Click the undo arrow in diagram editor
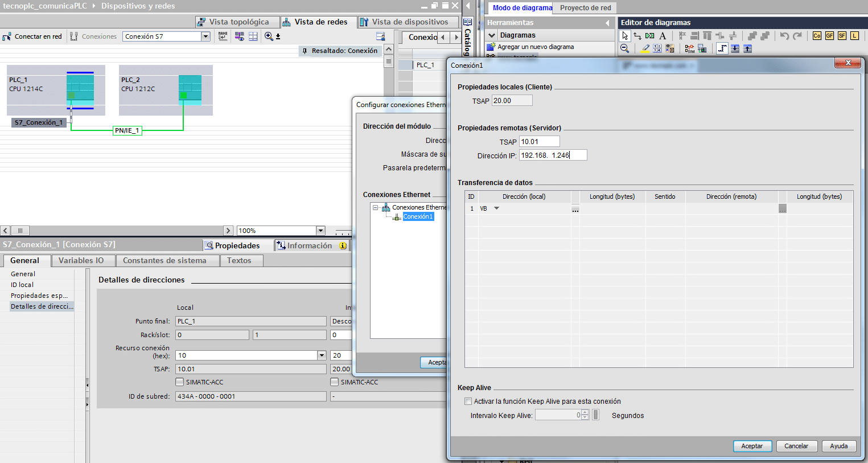 click(784, 35)
